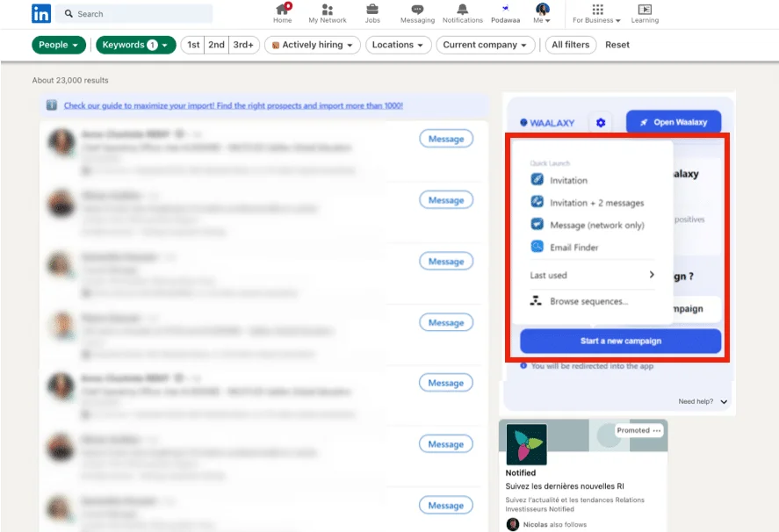Viewport: 779px width, 532px height.
Task: Click Start a new campaign button
Action: (x=621, y=341)
